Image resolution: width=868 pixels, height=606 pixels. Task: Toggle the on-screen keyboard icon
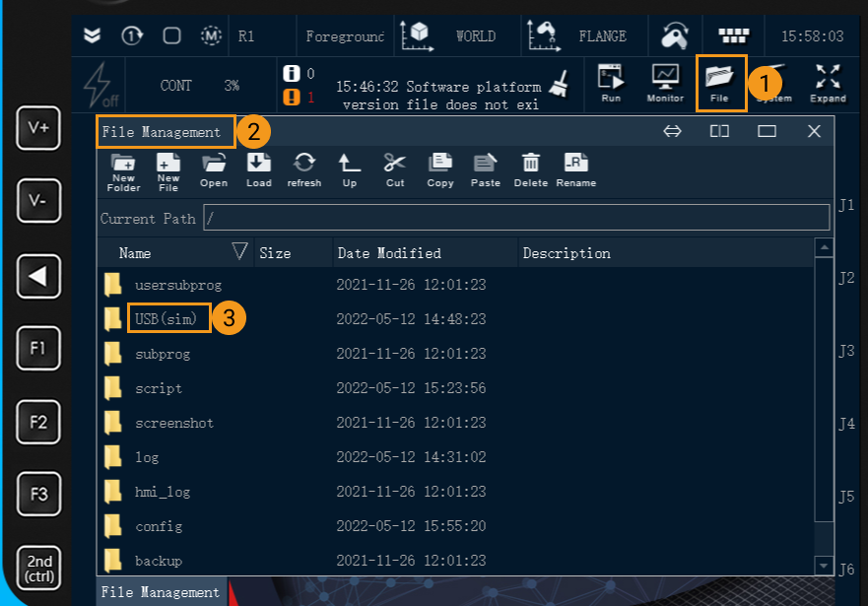733,34
